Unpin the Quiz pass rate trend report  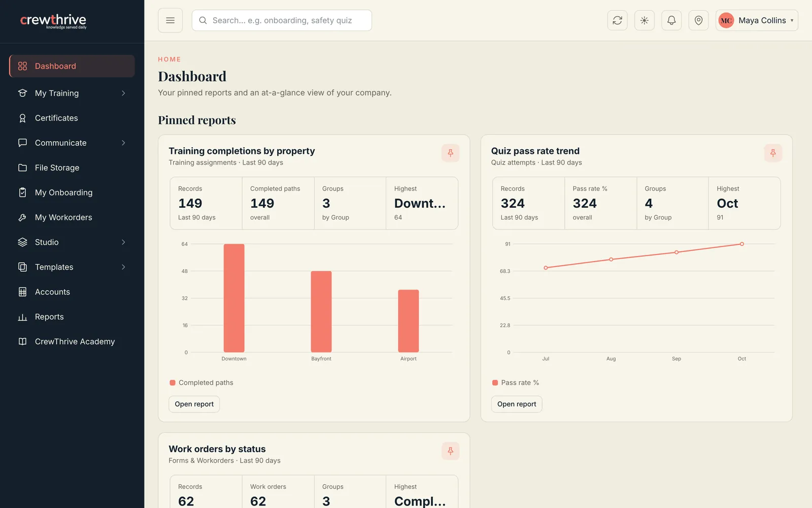tap(773, 153)
